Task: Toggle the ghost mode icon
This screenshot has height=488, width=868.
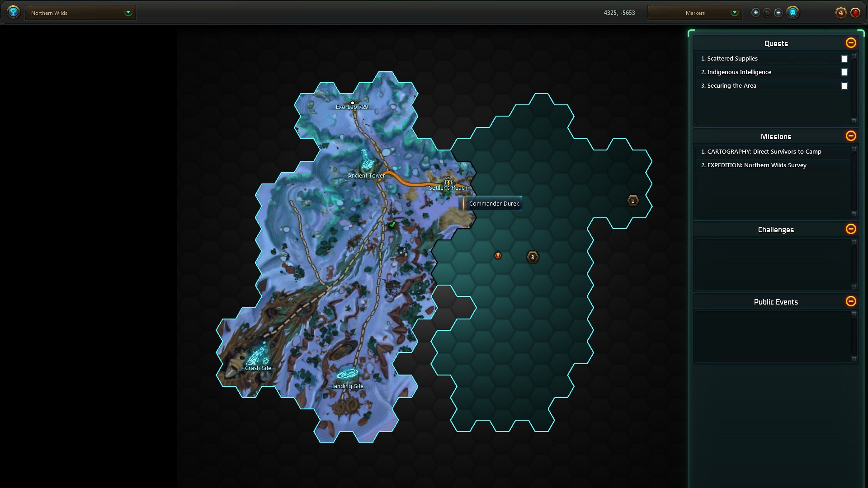Action: [793, 13]
